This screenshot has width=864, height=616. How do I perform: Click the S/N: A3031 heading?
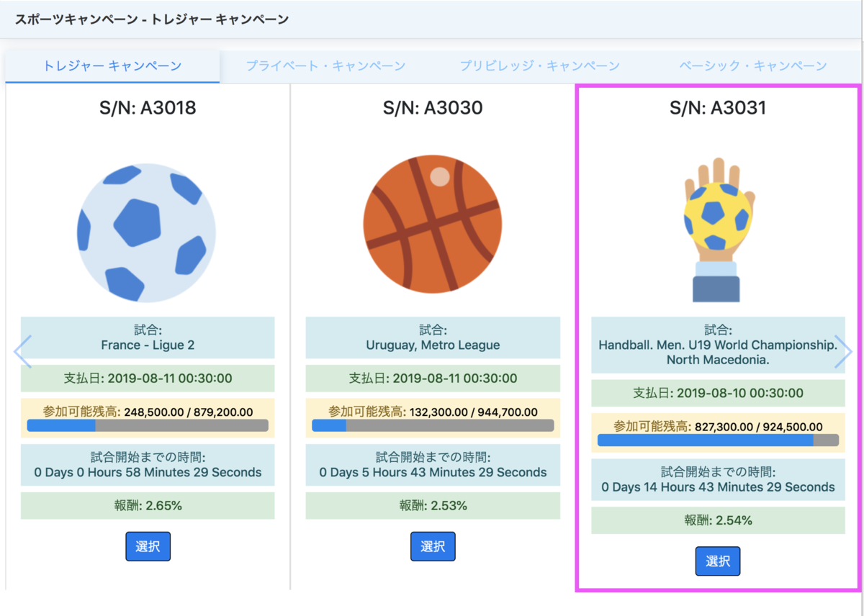[x=718, y=108]
